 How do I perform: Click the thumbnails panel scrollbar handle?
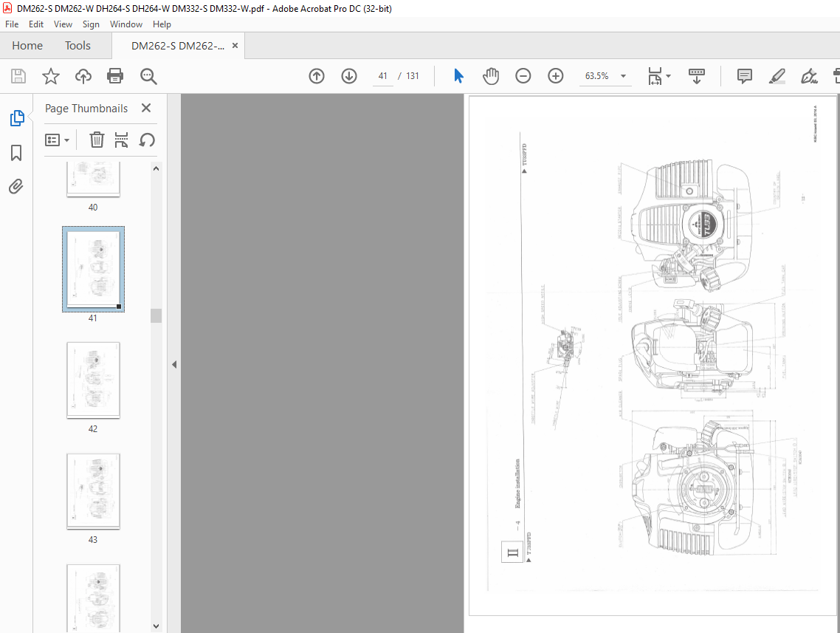click(156, 315)
